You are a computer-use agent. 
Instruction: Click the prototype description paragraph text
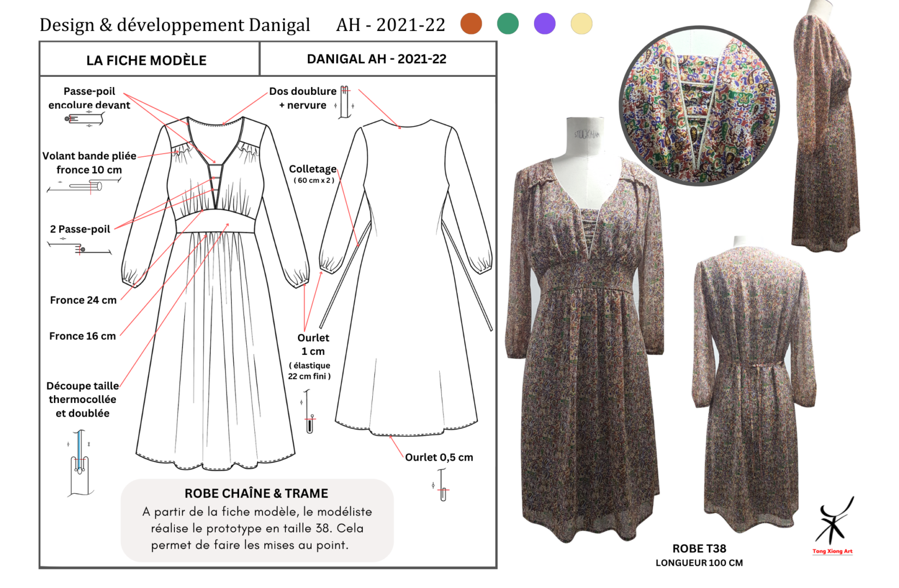[257, 528]
